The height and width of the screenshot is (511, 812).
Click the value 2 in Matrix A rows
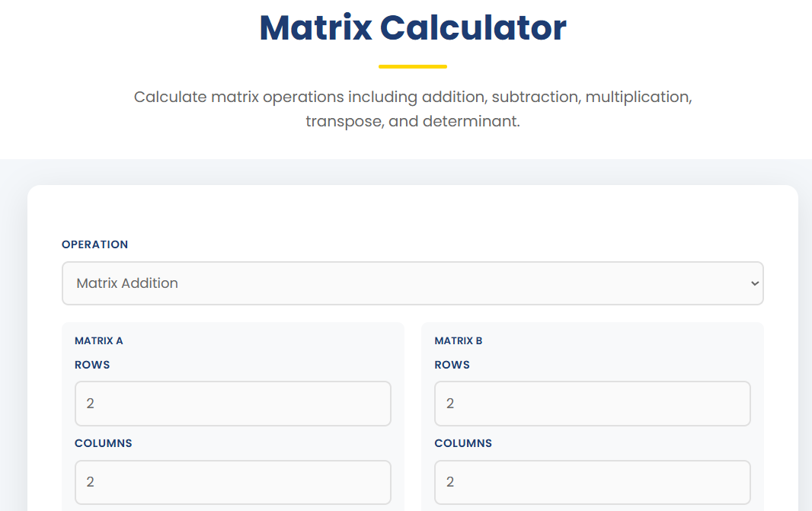90,403
